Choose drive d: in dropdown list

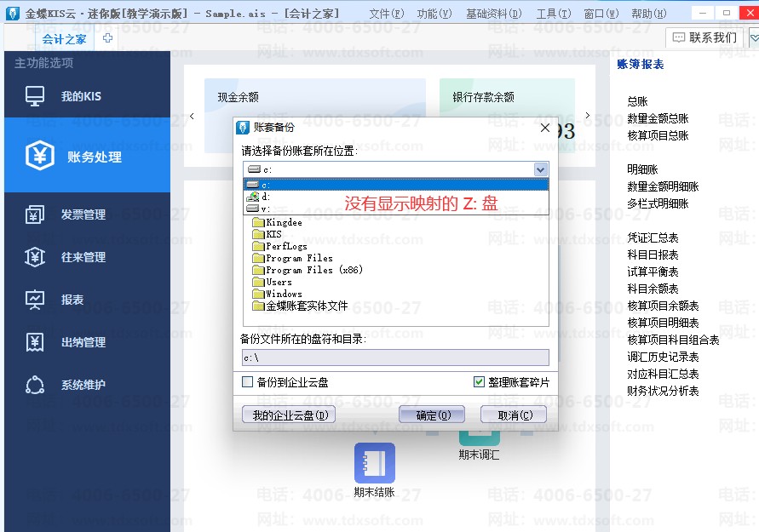tap(395, 197)
